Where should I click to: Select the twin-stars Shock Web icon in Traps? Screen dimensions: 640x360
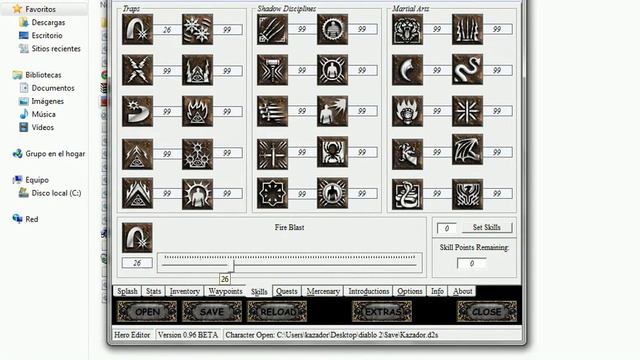click(198, 29)
